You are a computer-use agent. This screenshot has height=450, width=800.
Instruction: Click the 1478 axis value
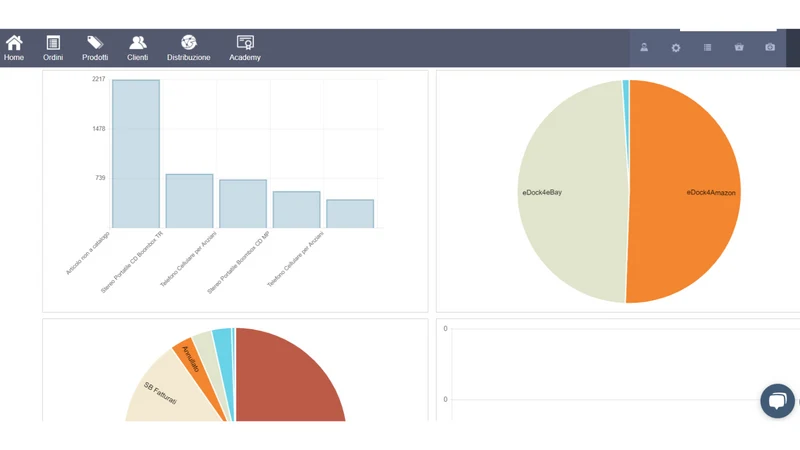click(x=98, y=129)
